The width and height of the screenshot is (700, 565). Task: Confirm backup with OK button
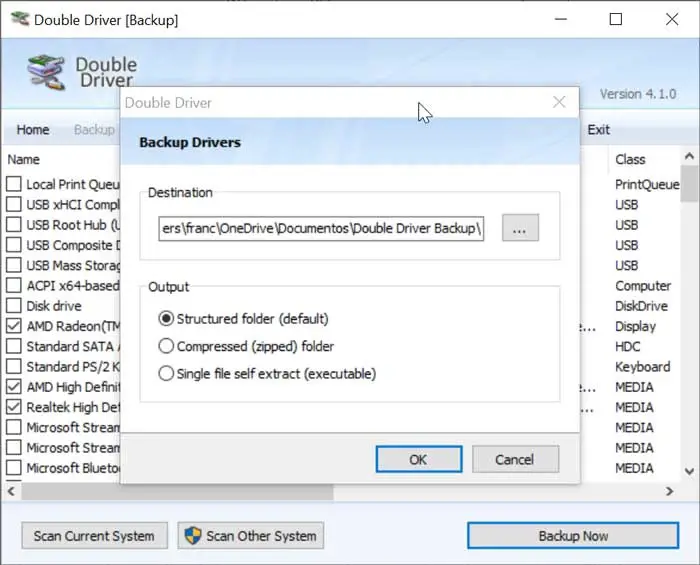pos(419,459)
